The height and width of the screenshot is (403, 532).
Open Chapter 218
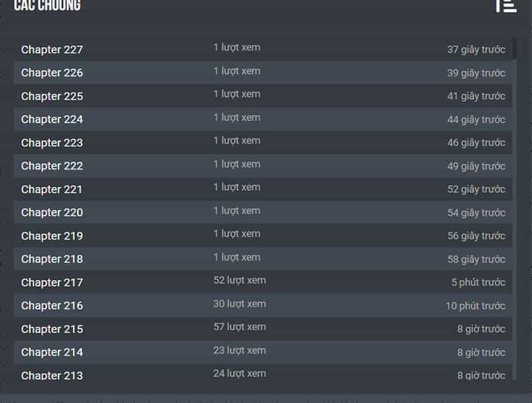click(x=52, y=259)
